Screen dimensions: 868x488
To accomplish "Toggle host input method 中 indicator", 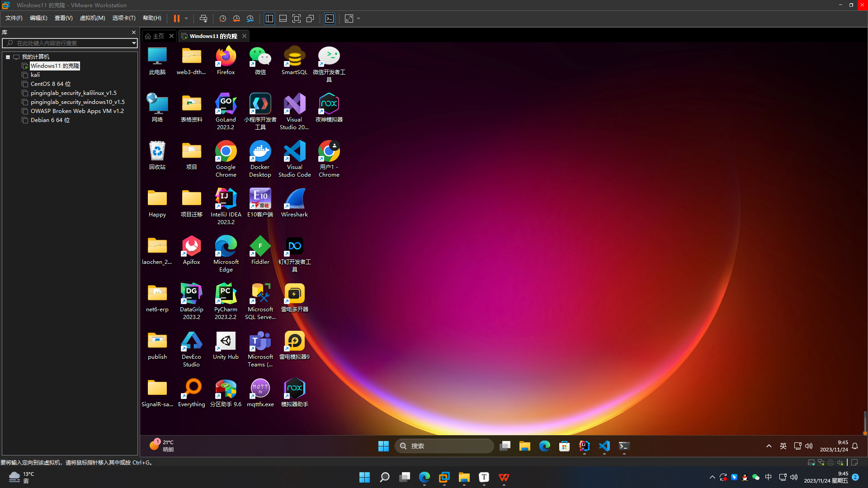I will [768, 477].
